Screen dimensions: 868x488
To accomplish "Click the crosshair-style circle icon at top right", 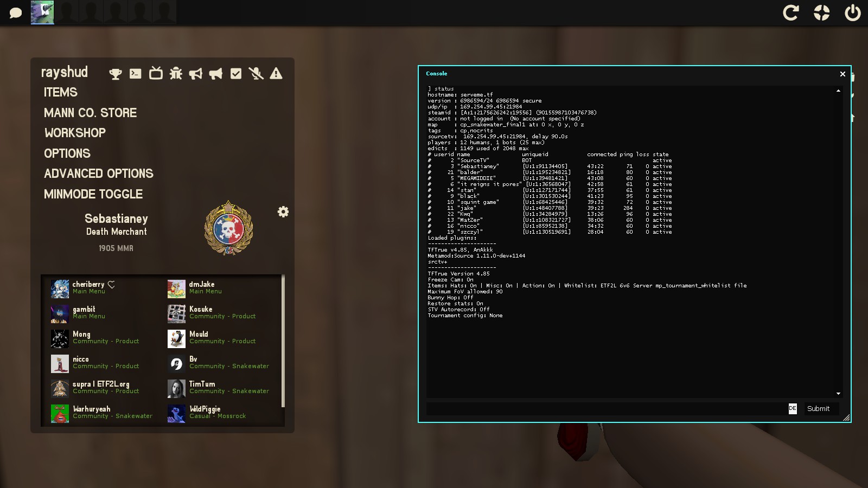I will (x=822, y=12).
